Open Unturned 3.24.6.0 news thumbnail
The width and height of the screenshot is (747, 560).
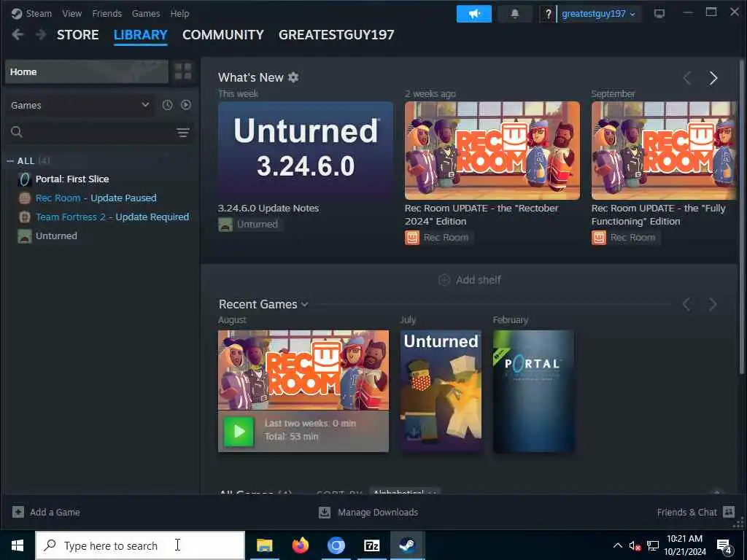pos(306,150)
